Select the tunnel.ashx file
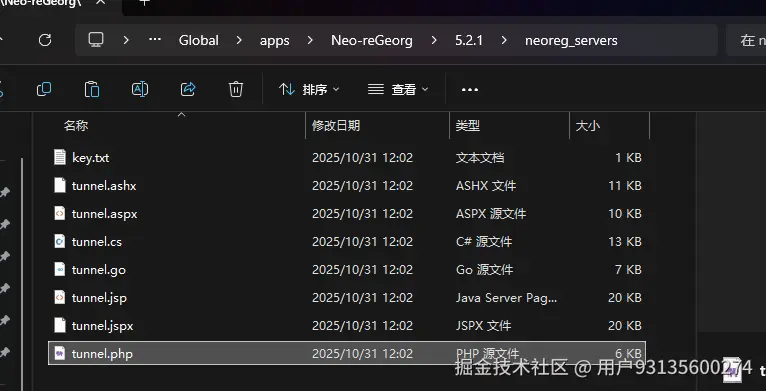Screen dimensions: 766x391 pyautogui.click(x=347, y=186)
